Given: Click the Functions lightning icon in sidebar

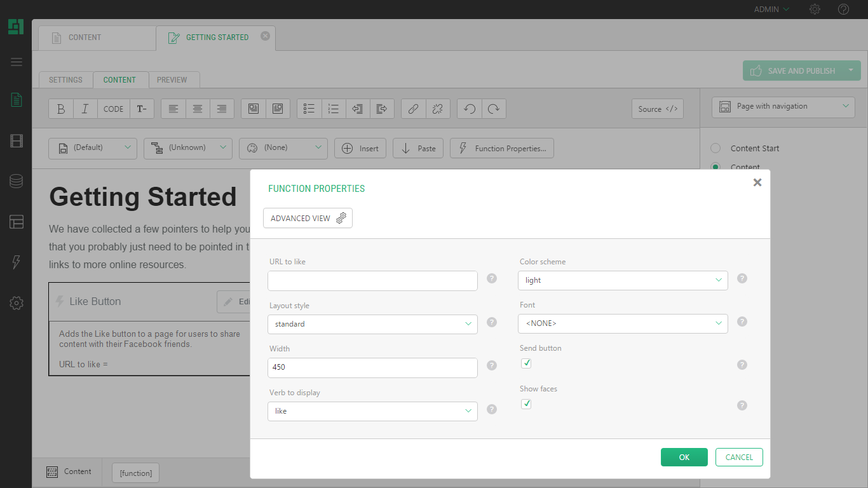Looking at the screenshot, I should pos(17,262).
